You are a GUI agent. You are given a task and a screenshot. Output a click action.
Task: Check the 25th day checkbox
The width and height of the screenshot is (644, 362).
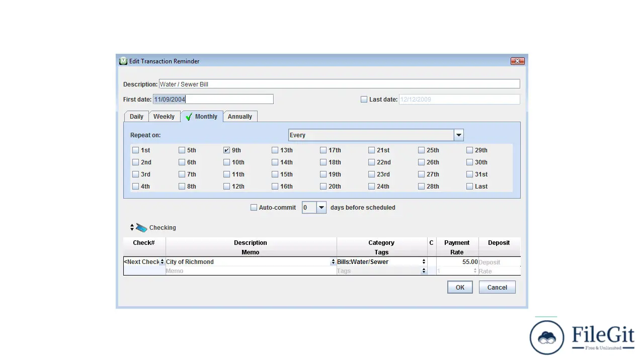[421, 150]
